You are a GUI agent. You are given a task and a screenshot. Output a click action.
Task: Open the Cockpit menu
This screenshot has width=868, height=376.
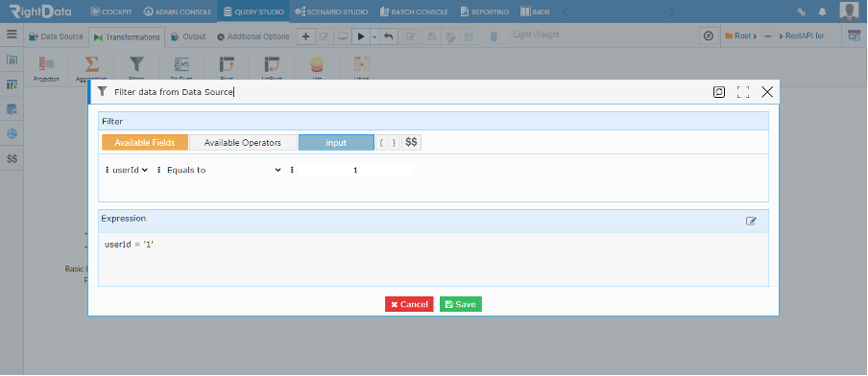[110, 12]
